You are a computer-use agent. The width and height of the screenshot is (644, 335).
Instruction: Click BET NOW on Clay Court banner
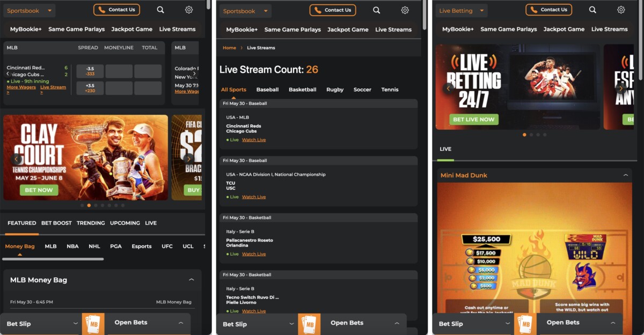[x=39, y=190]
